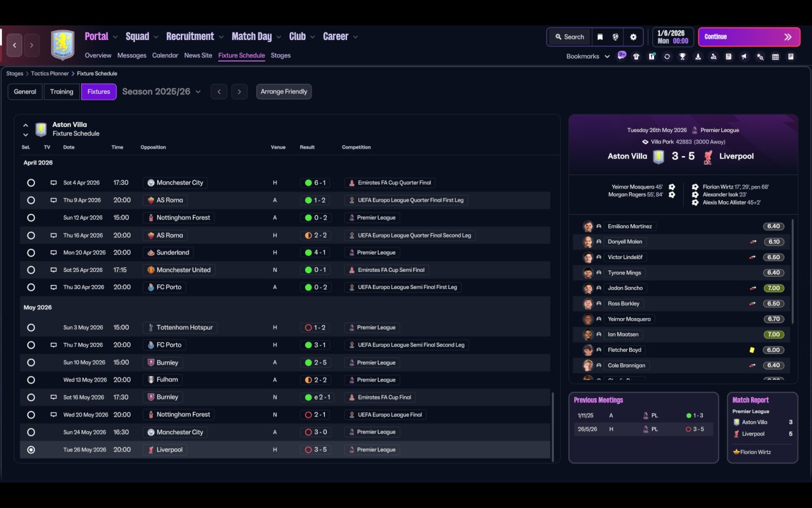The image size is (812, 508).
Task: Click the yellow card icon next to Fletcher Boyd
Action: (752, 350)
